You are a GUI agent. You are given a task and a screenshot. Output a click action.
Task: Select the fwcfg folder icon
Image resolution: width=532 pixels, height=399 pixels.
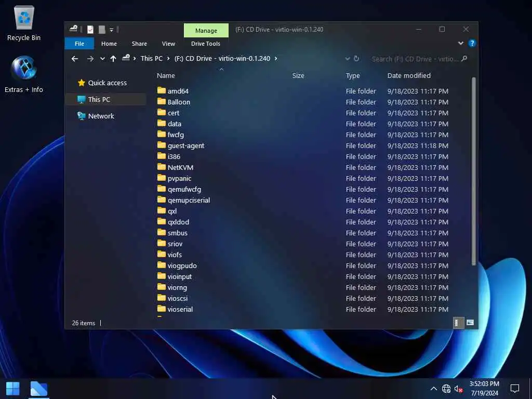point(162,134)
